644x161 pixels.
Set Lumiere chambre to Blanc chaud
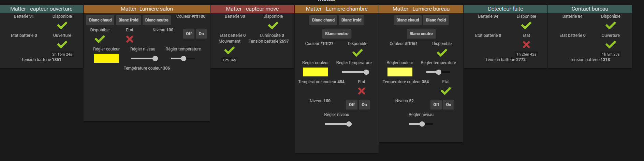323,20
